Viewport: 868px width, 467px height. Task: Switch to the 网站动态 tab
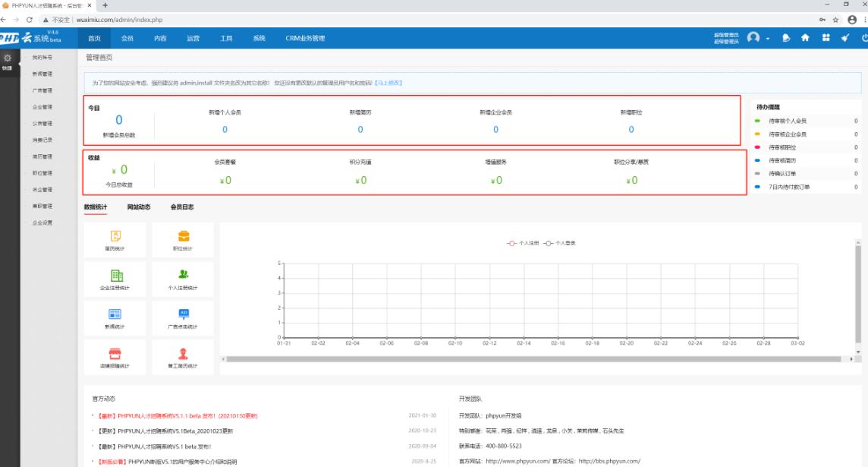138,207
